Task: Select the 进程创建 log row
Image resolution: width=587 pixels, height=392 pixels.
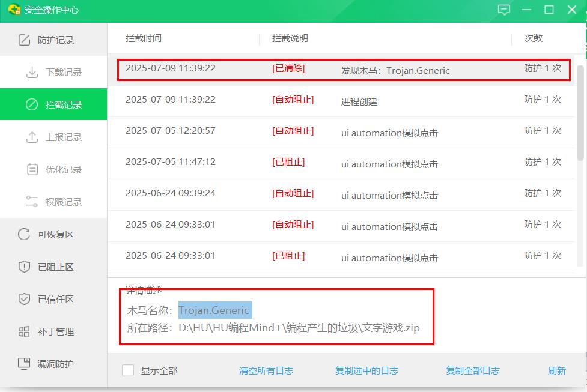Action: pyautogui.click(x=341, y=101)
